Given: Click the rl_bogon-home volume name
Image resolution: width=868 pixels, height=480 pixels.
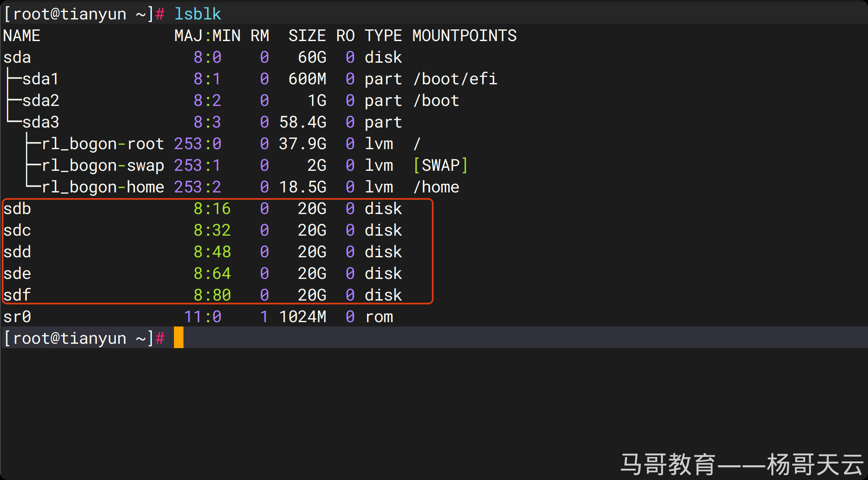Looking at the screenshot, I should click(103, 187).
